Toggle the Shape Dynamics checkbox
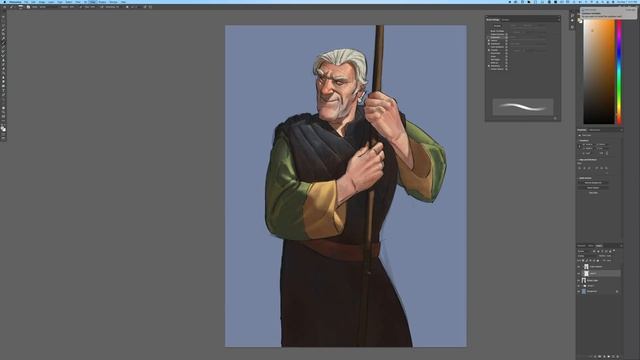The width and height of the screenshot is (640, 360). click(489, 34)
